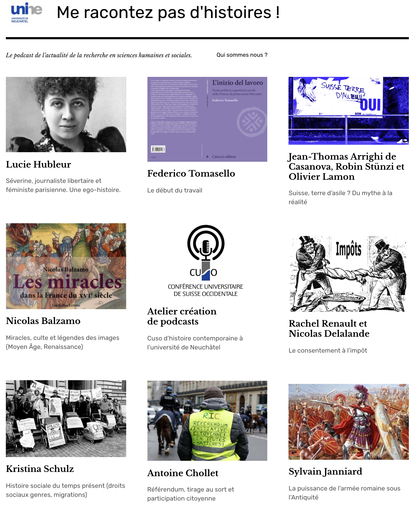Open Nicolas Balzamo episode heading
The height and width of the screenshot is (517, 420).
coord(43,321)
